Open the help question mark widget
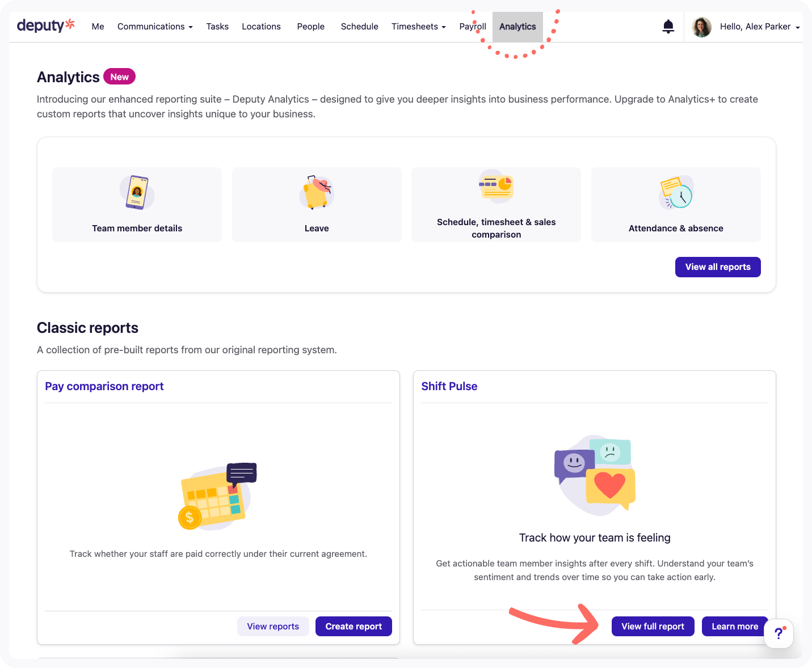Viewport: 812px width, 668px height. [x=779, y=633]
